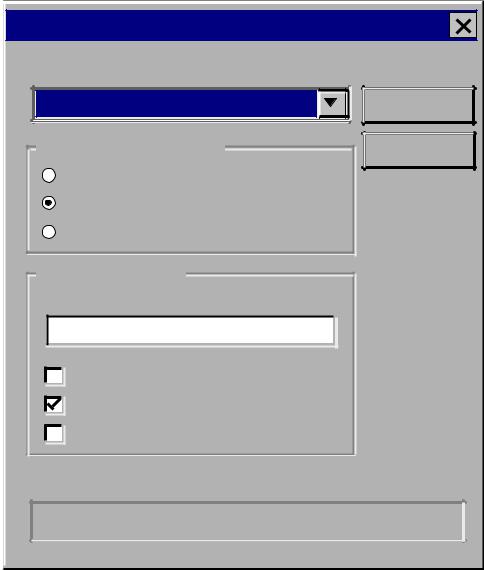Select the top unselected radio button

(49, 175)
